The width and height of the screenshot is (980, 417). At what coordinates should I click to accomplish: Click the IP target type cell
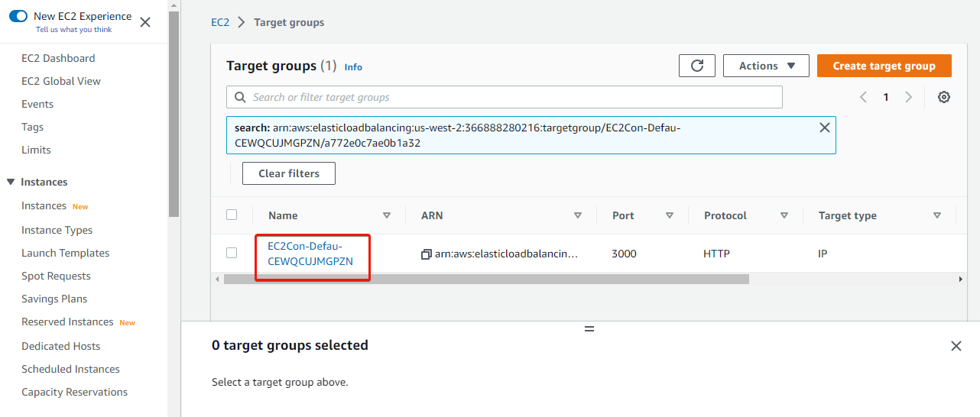tap(823, 254)
